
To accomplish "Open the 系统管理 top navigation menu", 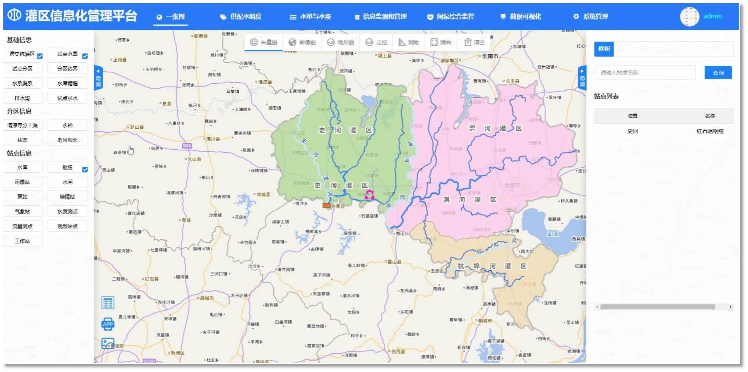I will [x=591, y=17].
